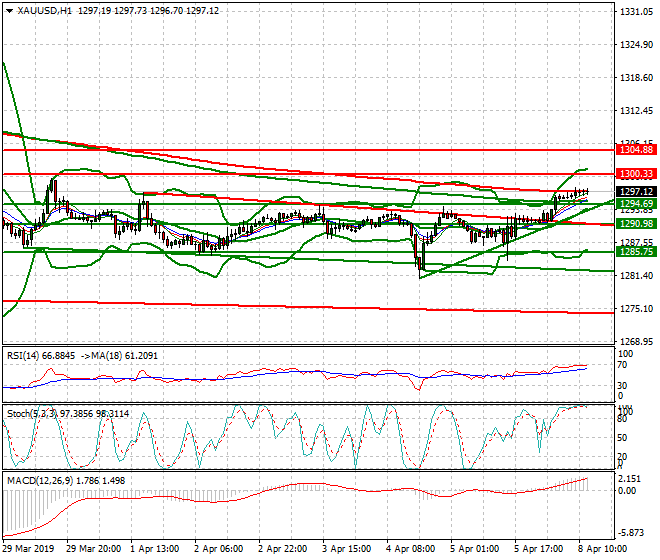Screen dimensions: 660x560
Task: Click the 1318.60 price scale value
Action: click(x=636, y=77)
